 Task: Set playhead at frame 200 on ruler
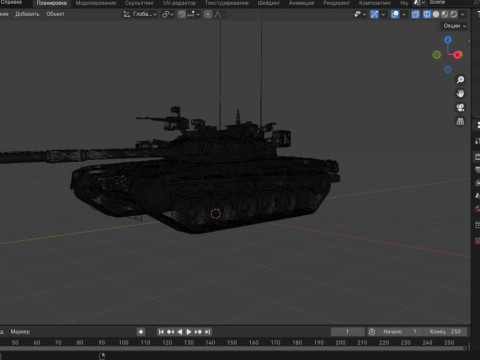[340, 343]
